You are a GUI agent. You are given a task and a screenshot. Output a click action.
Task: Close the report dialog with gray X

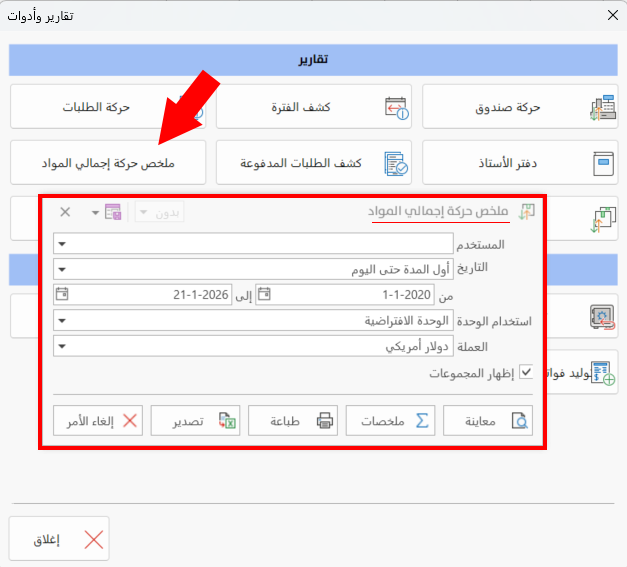tap(65, 212)
